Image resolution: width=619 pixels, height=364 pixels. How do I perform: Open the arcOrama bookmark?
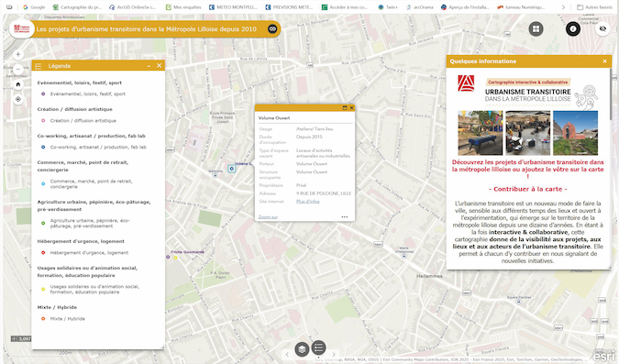420,7
